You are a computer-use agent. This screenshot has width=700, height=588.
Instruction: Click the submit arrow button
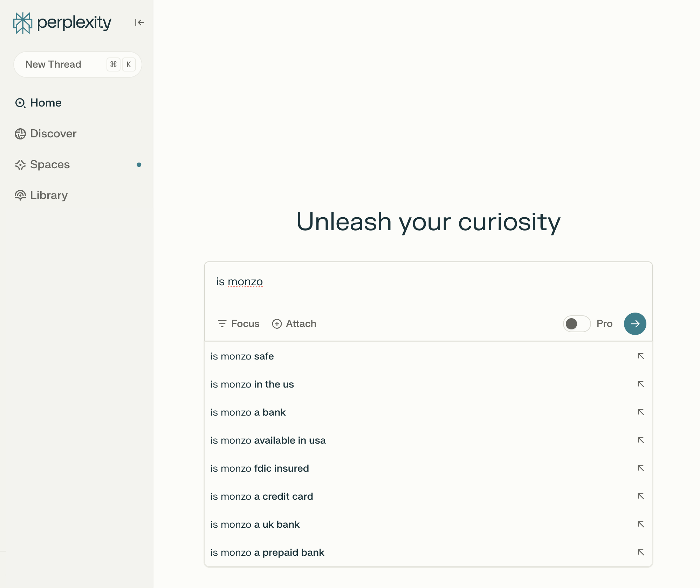coord(635,324)
